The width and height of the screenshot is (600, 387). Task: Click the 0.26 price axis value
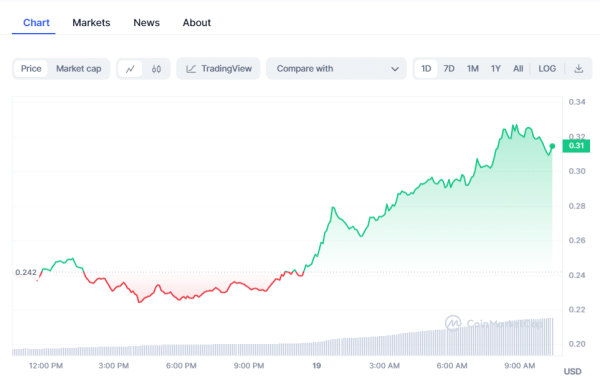[577, 240]
